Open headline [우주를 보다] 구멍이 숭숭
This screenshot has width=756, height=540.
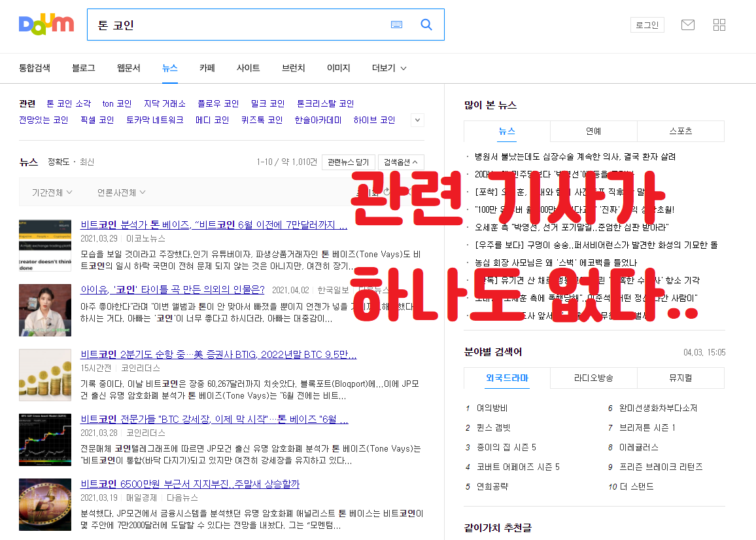[x=596, y=245]
